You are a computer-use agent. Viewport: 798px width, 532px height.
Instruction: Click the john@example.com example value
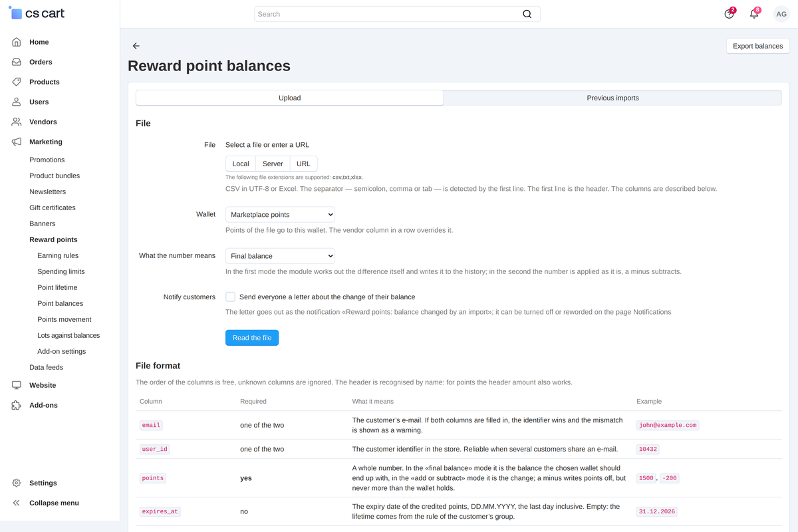click(x=668, y=425)
